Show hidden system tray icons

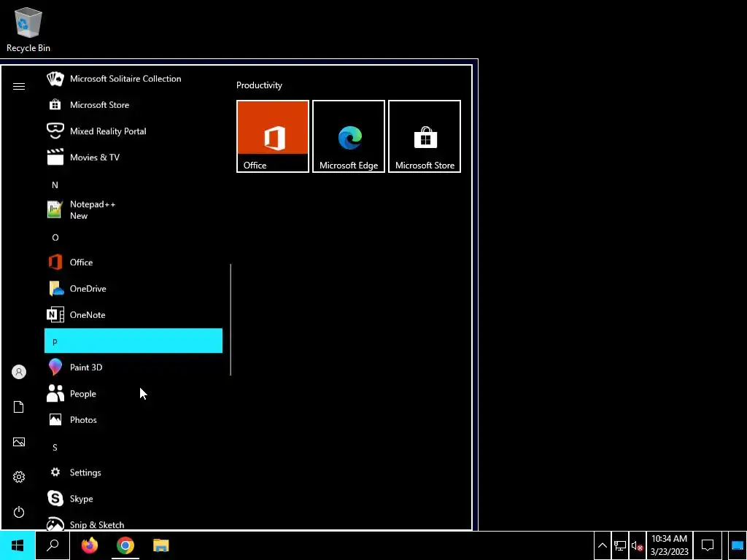(x=602, y=545)
